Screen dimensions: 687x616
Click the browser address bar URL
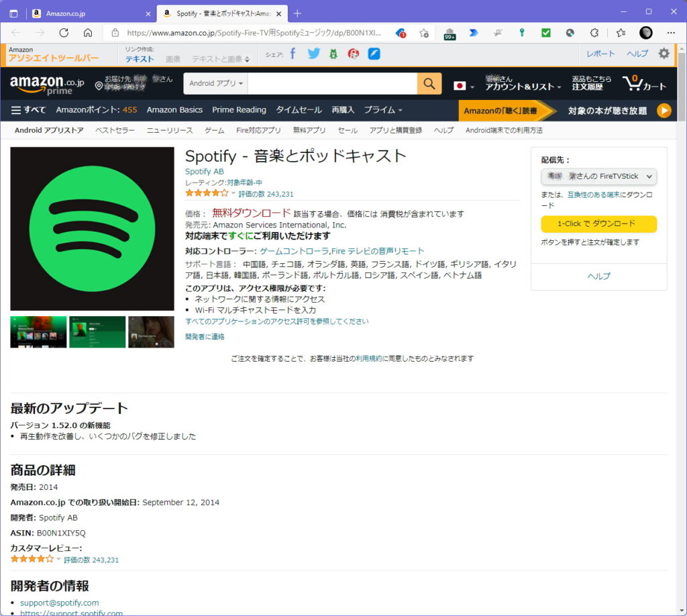pyautogui.click(x=254, y=33)
